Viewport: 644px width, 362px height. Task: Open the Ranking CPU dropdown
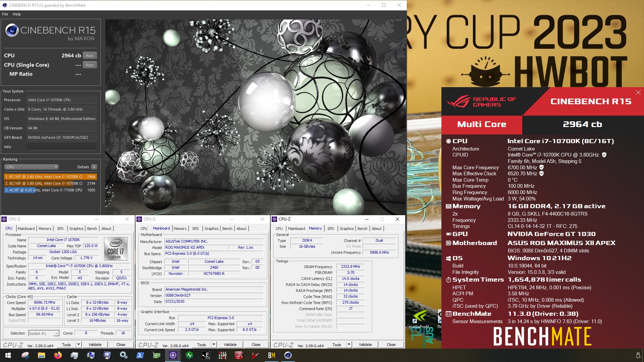tap(32, 167)
